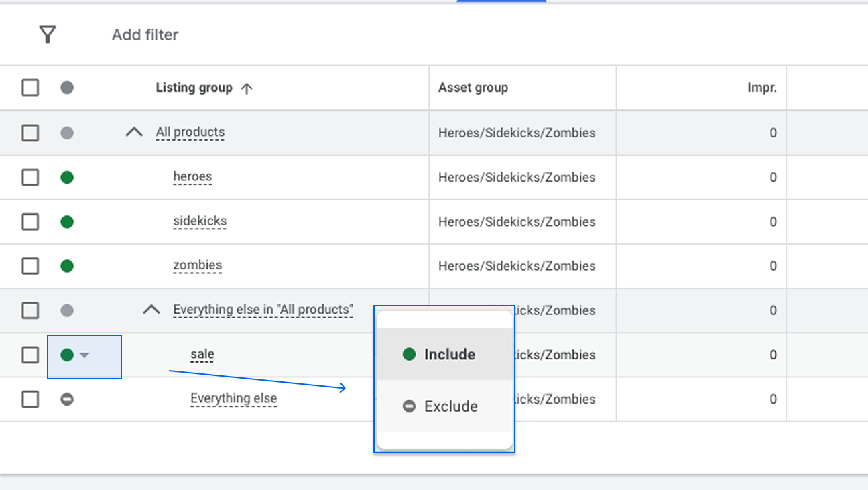This screenshot has height=490, width=868.
Task: Click the green status dot for zombies
Action: 67,266
